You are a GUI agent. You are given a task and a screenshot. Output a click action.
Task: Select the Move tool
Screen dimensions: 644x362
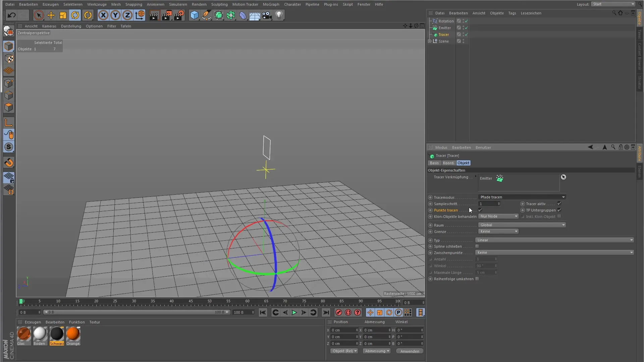pyautogui.click(x=51, y=15)
